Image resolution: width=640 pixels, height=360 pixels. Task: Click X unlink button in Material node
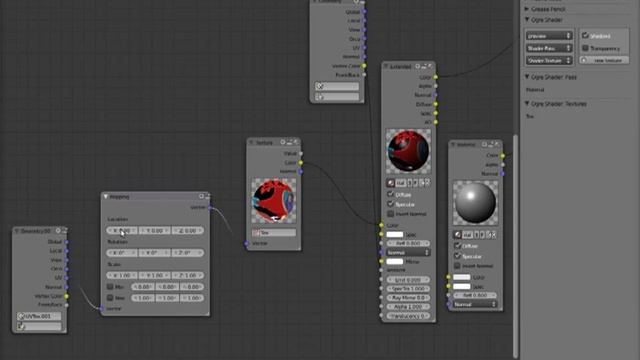(493, 235)
